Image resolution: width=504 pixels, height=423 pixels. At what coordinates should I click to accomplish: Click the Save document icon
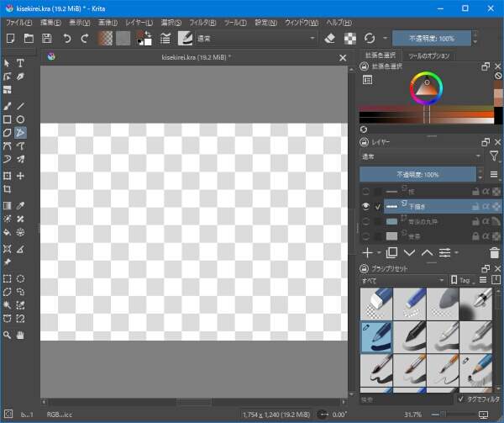[x=46, y=39]
